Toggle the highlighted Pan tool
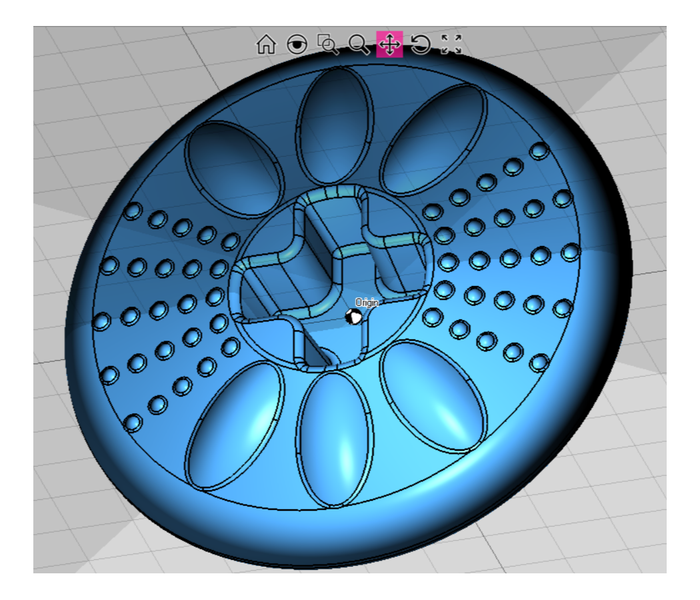Screen dimensions: 700x600 389,45
